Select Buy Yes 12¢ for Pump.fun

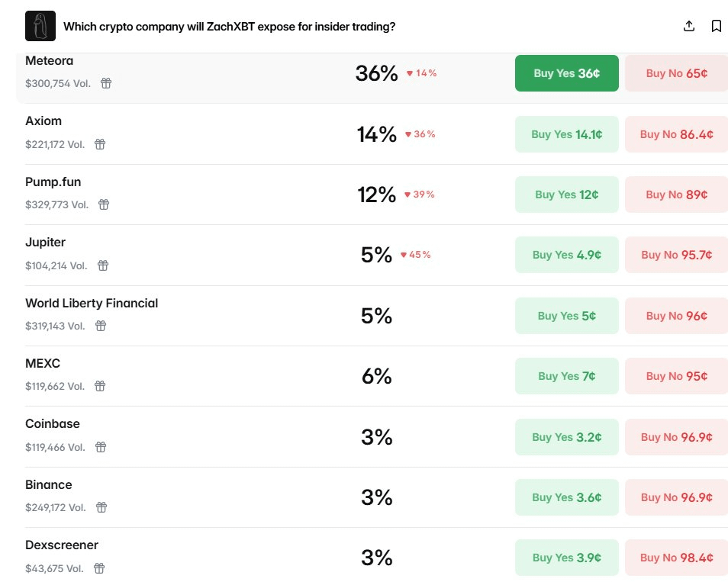click(566, 195)
